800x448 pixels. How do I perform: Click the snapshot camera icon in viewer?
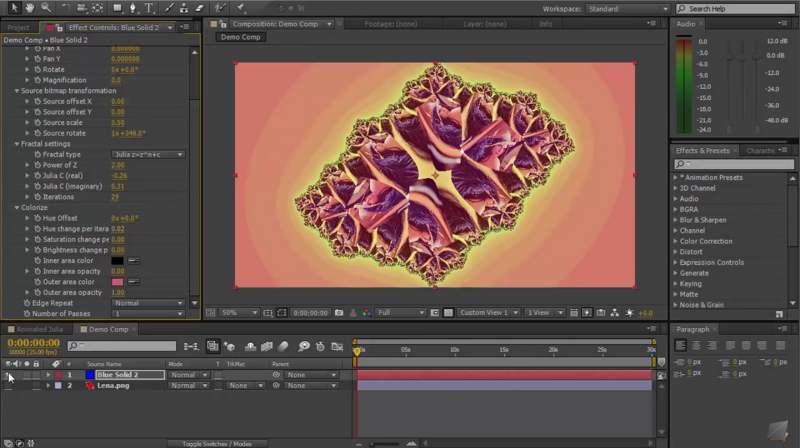click(x=341, y=313)
